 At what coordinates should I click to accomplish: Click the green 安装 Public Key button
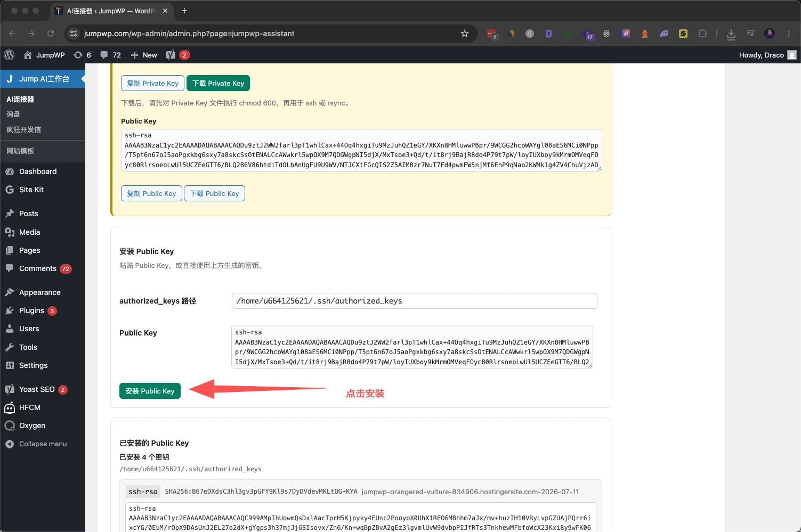[x=150, y=391]
